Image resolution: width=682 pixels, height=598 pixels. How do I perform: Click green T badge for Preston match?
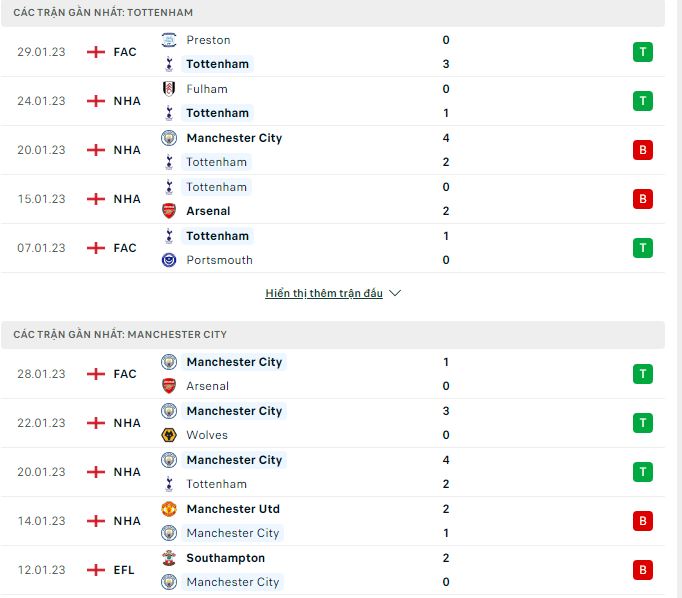tap(643, 52)
